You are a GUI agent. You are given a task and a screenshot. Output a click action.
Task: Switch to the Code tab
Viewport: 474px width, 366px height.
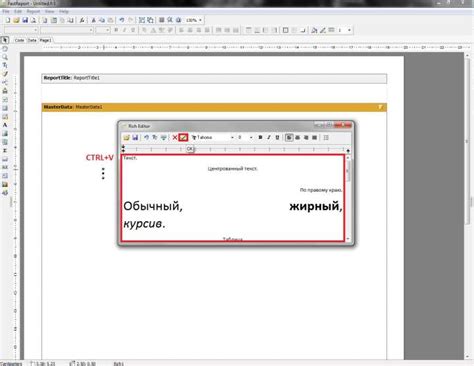19,40
